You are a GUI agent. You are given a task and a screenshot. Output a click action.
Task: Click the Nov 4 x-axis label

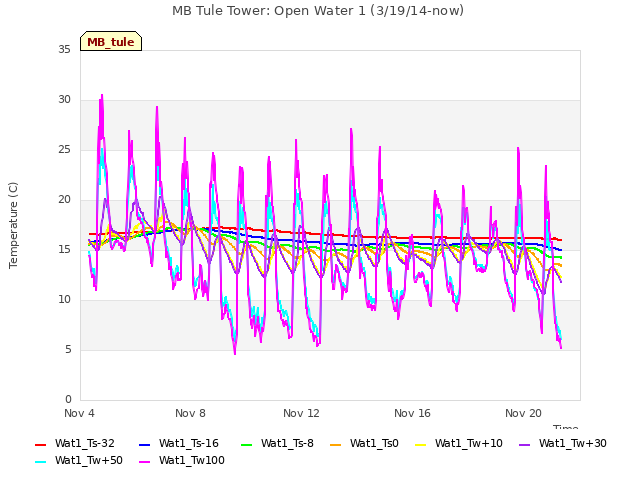click(79, 413)
